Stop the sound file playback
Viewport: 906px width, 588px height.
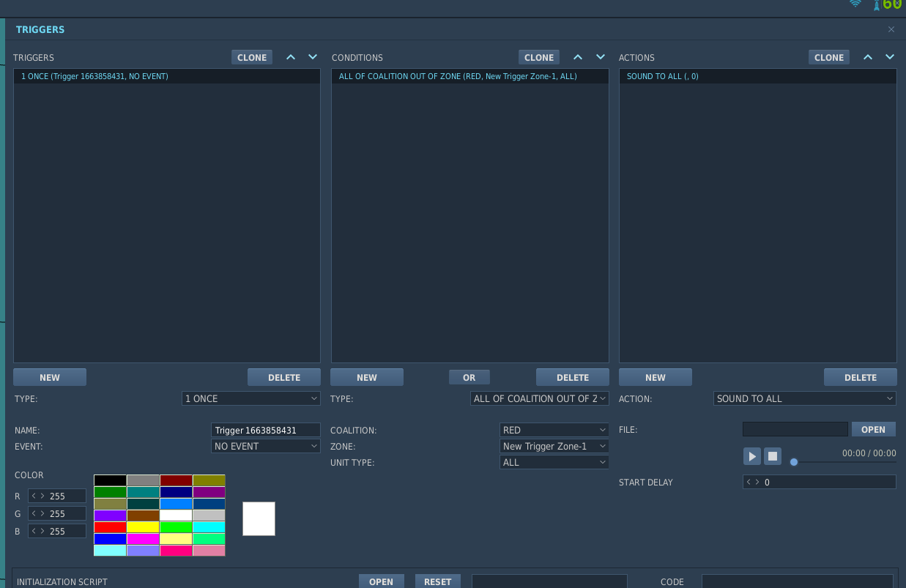click(773, 456)
